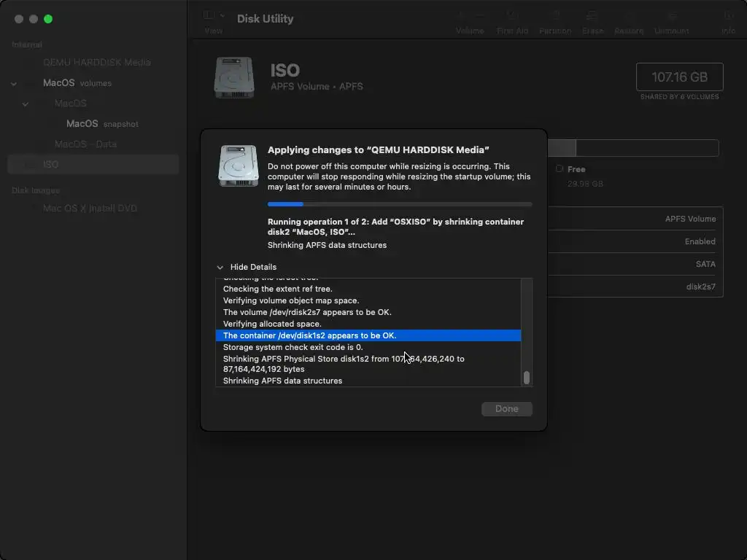Open the View dropdown chevron in toolbar
Screen dimensions: 747x560
[222, 16]
